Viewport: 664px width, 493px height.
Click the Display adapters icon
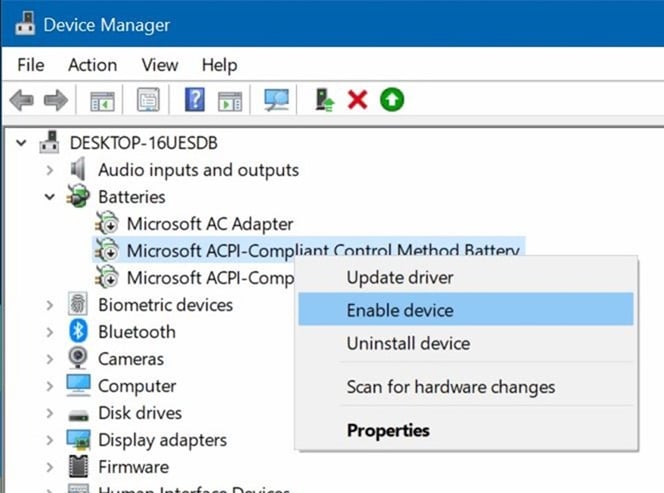[x=78, y=439]
